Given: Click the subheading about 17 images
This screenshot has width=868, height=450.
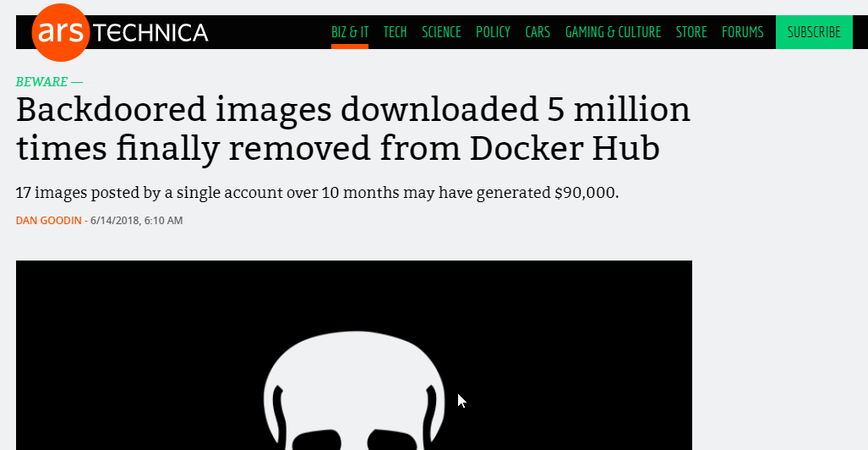Looking at the screenshot, I should 317,193.
